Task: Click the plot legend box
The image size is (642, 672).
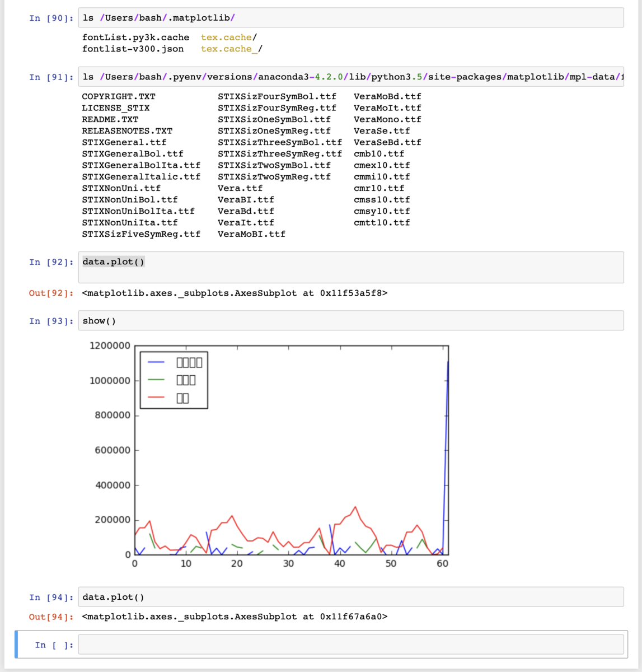Action: [x=174, y=381]
